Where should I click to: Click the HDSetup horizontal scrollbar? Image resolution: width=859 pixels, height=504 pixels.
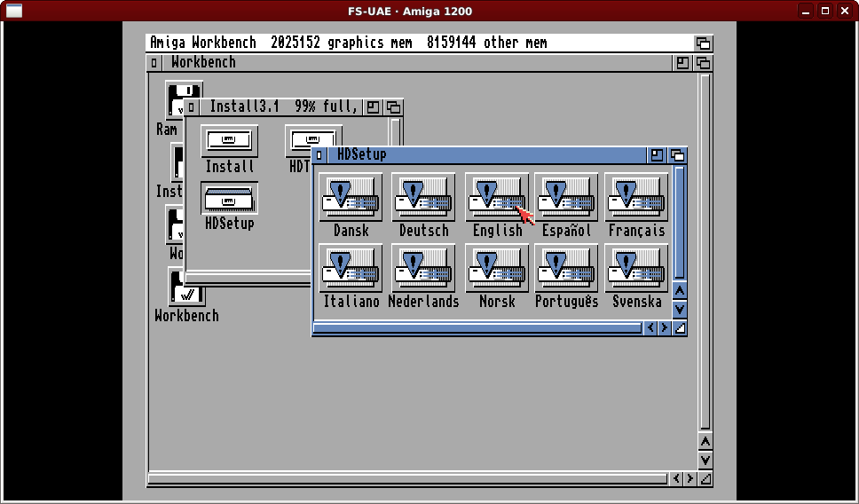(477, 328)
